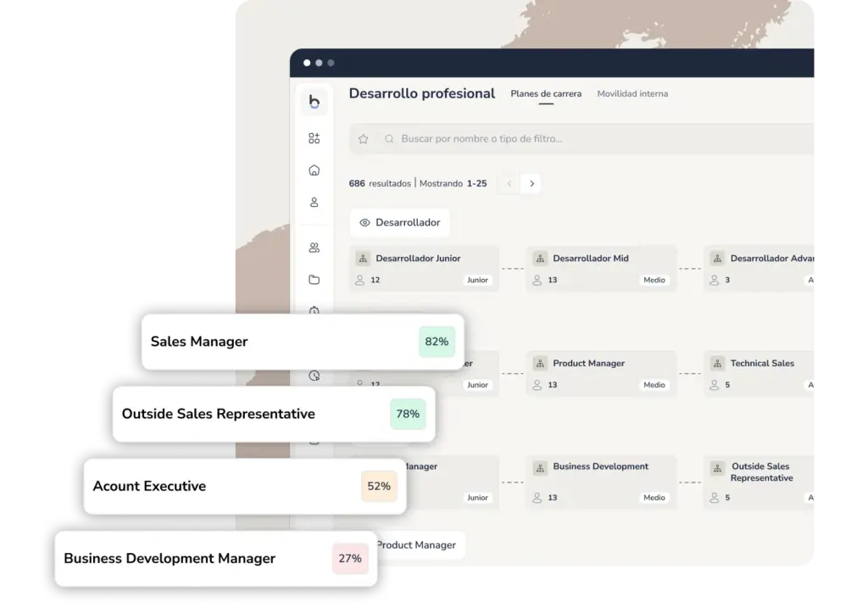The width and height of the screenshot is (868, 608).
Task: Focus the search by name or filter field
Action: point(593,139)
